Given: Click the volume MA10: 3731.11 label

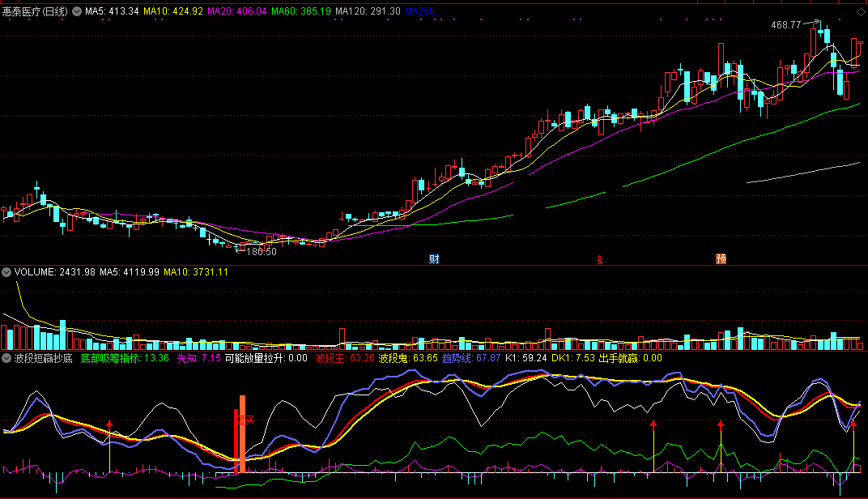Looking at the screenshot, I should (196, 272).
